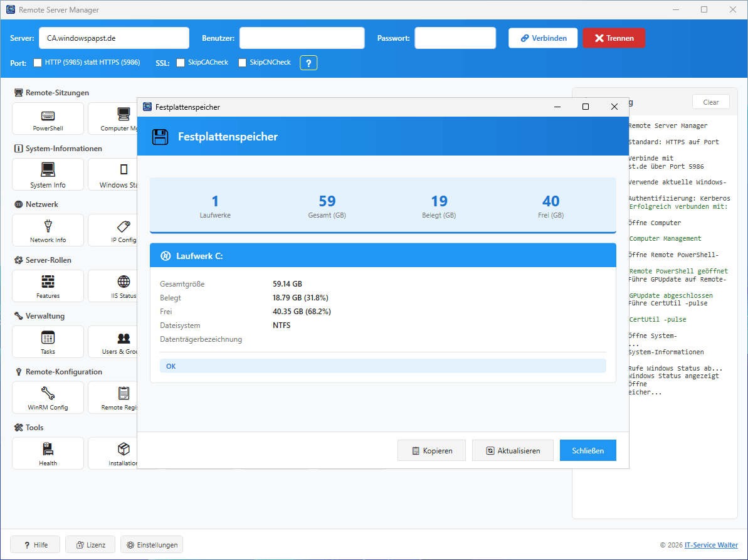748x560 pixels.
Task: Click the yellow question mark help icon
Action: tap(308, 63)
